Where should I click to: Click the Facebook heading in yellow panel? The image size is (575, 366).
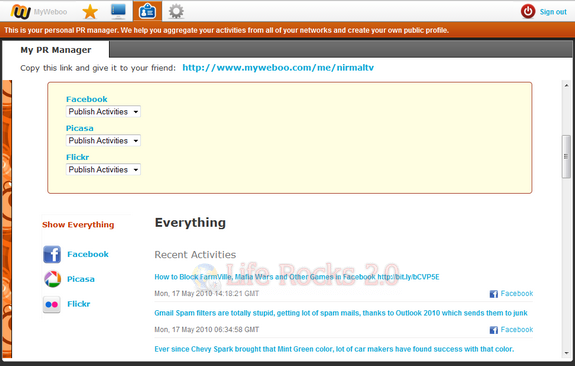click(x=87, y=99)
